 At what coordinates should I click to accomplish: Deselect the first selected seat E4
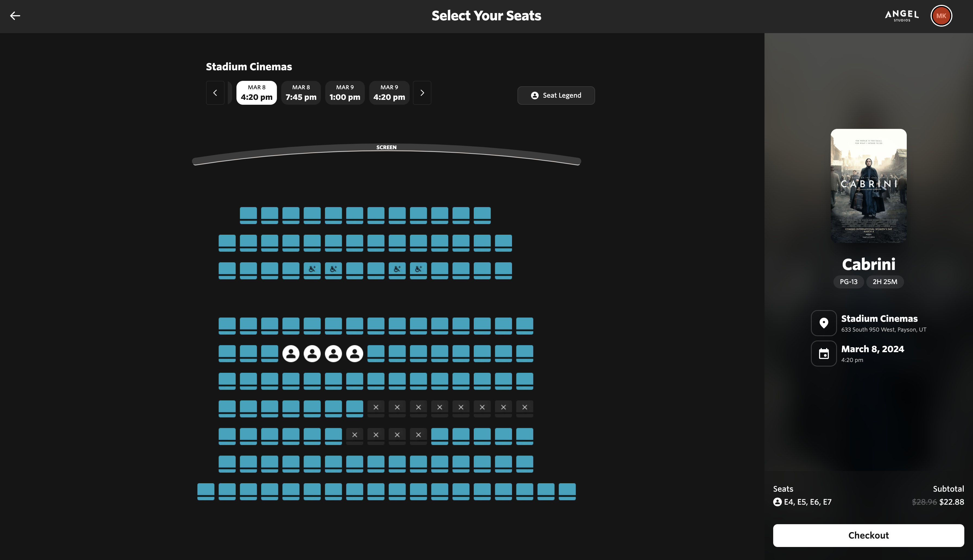pyautogui.click(x=291, y=353)
